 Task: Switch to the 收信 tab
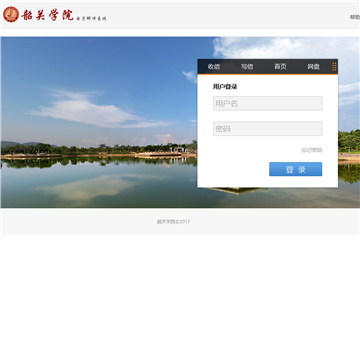click(214, 67)
